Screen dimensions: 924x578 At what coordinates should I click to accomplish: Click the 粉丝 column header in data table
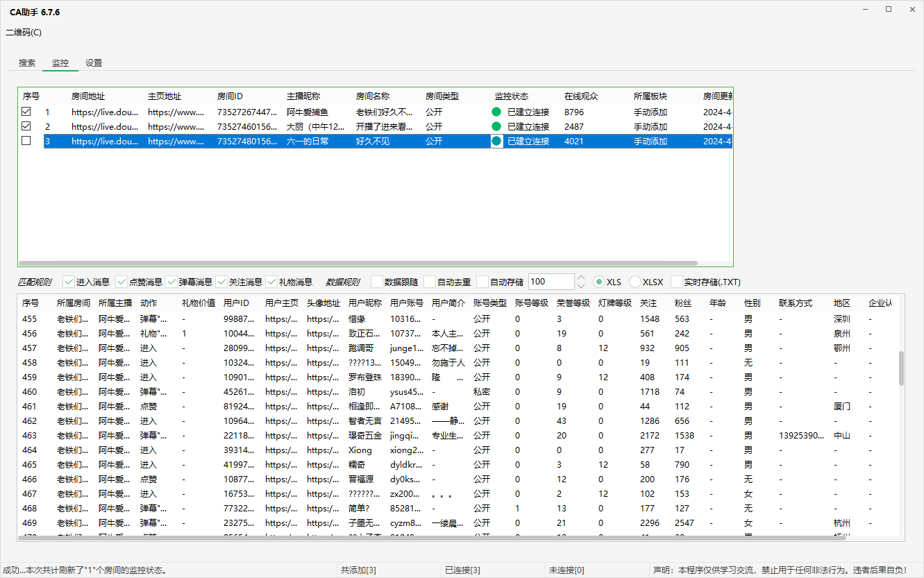point(683,303)
